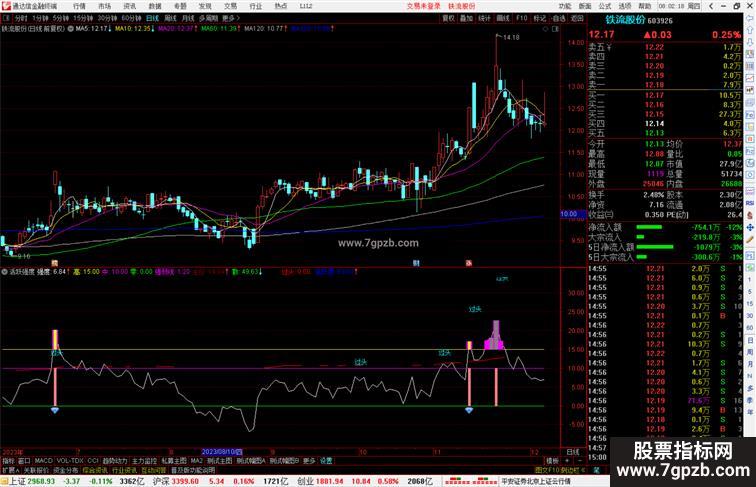This screenshot has height=487, width=756.
Task: Open the 多周期 multi-period dropdown
Action: click(208, 18)
